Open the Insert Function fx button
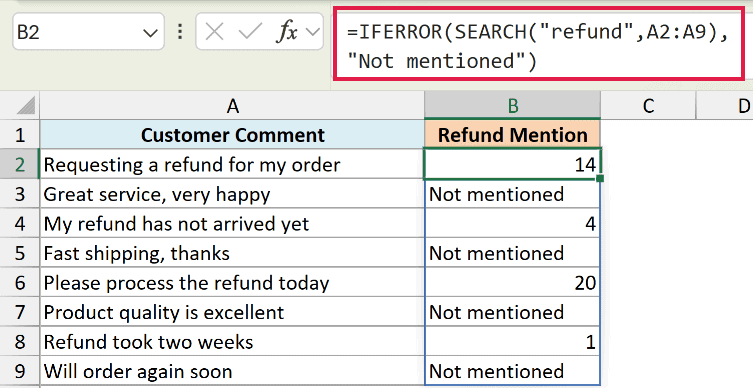Screen dimensions: 753x388 [286, 32]
